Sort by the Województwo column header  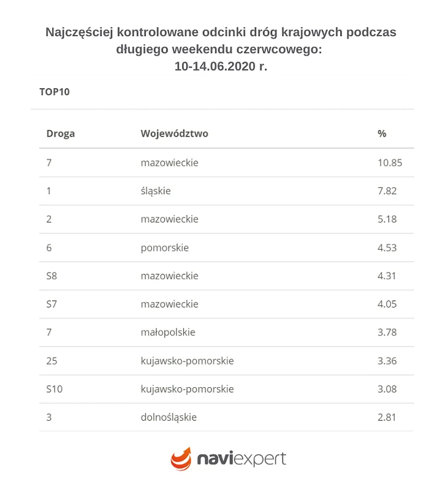pos(174,134)
